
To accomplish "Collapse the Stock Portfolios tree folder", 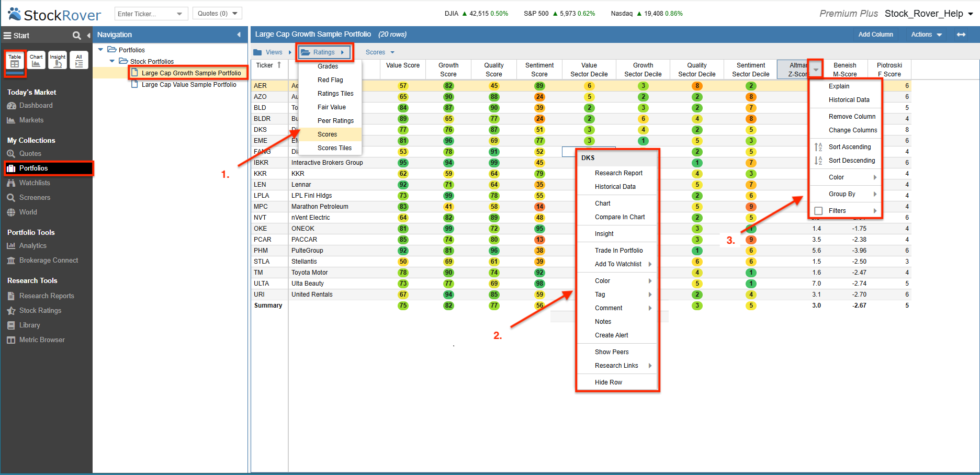I will [x=112, y=61].
